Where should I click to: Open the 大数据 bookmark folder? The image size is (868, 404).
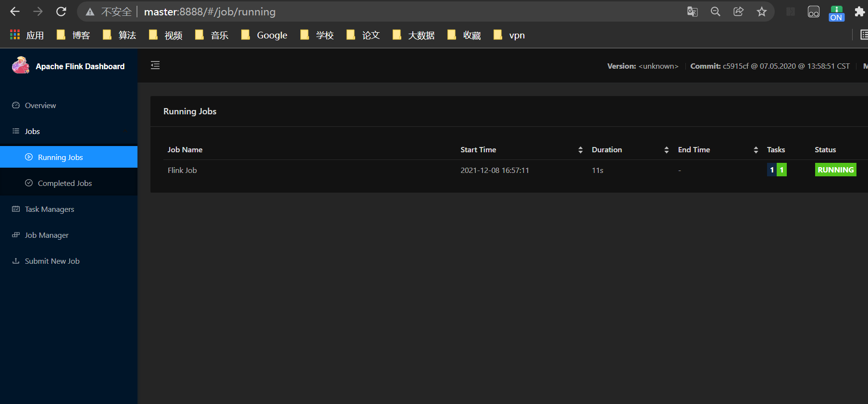[x=414, y=35]
